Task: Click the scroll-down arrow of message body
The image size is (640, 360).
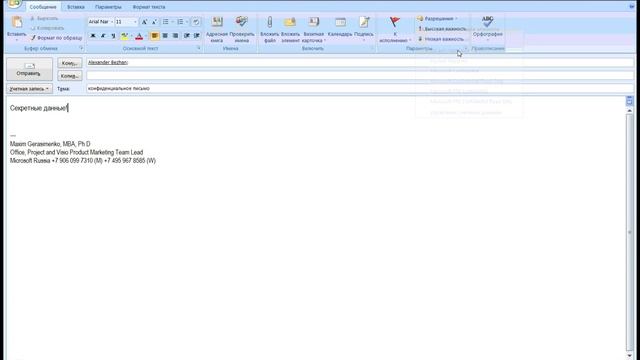Action: pos(629,356)
